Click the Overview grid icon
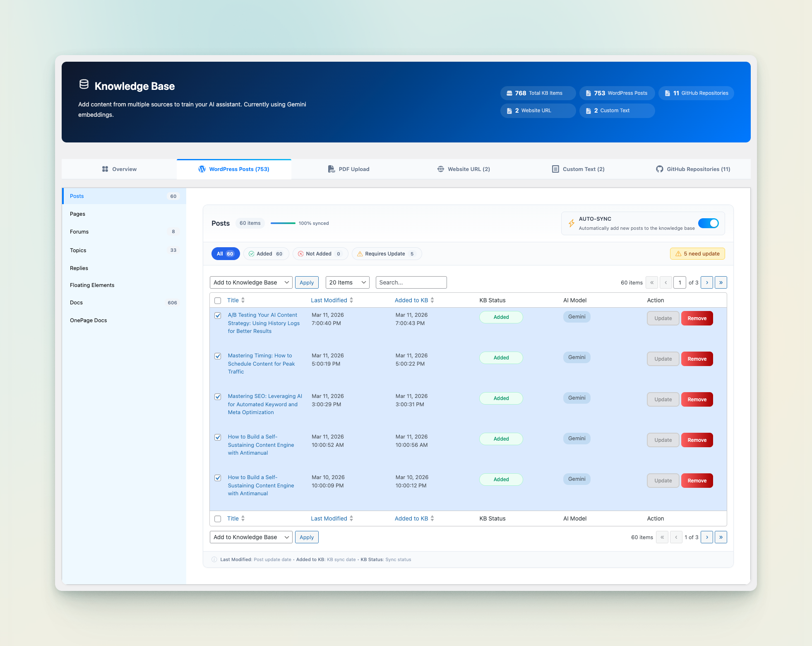The width and height of the screenshot is (812, 646). click(x=105, y=169)
